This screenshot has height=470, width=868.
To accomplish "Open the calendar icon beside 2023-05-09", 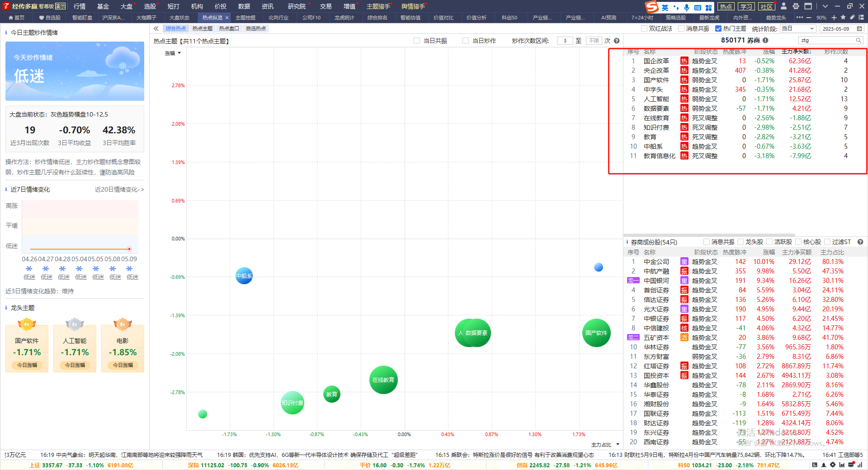I will [859, 28].
